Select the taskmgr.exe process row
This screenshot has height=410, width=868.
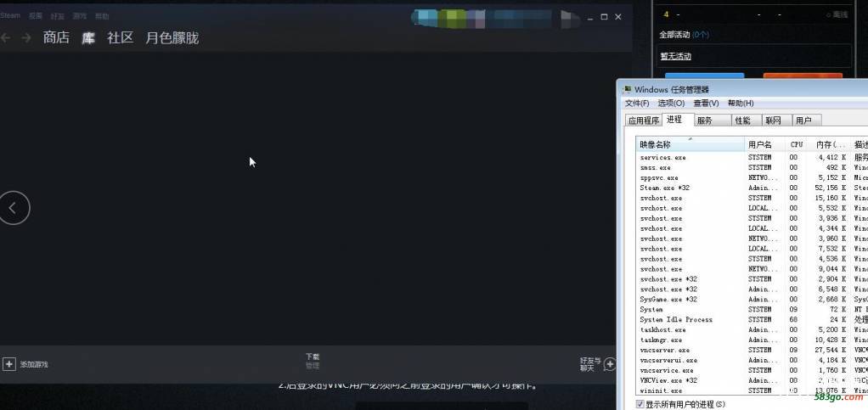coord(752,340)
